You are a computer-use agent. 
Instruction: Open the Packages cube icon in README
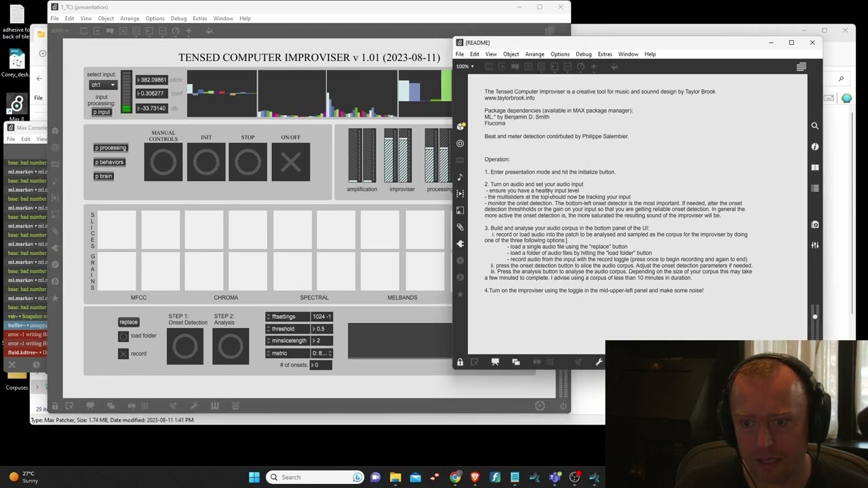(460, 127)
